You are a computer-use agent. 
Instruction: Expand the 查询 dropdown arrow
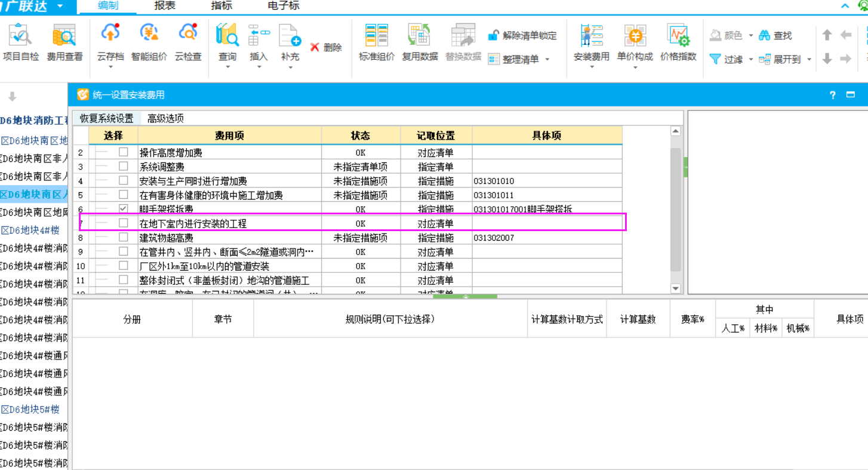point(227,67)
